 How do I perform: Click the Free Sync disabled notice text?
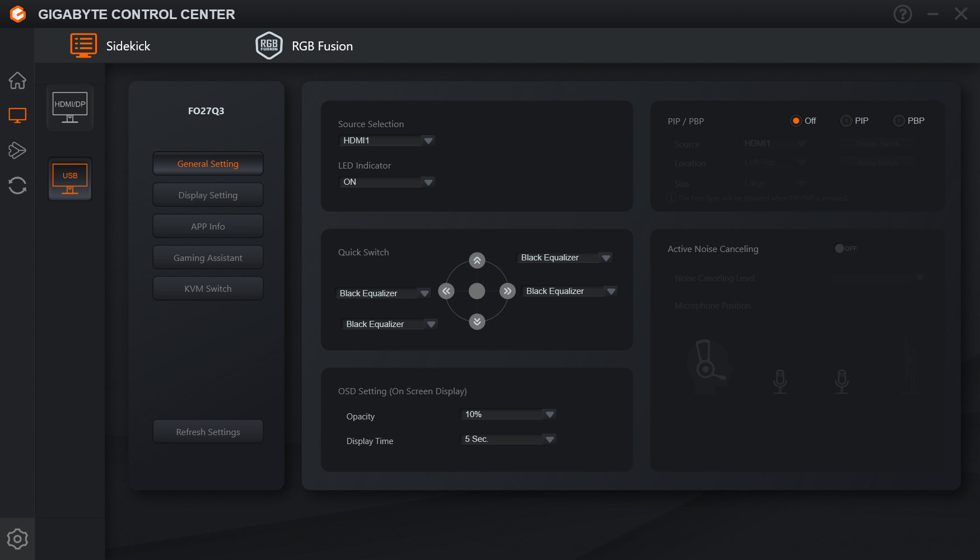(x=762, y=198)
